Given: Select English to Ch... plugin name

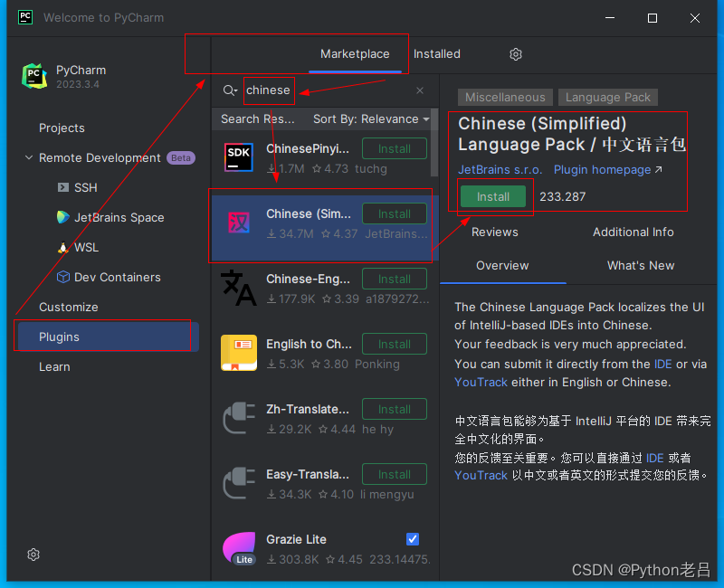Looking at the screenshot, I should pyautogui.click(x=309, y=344).
